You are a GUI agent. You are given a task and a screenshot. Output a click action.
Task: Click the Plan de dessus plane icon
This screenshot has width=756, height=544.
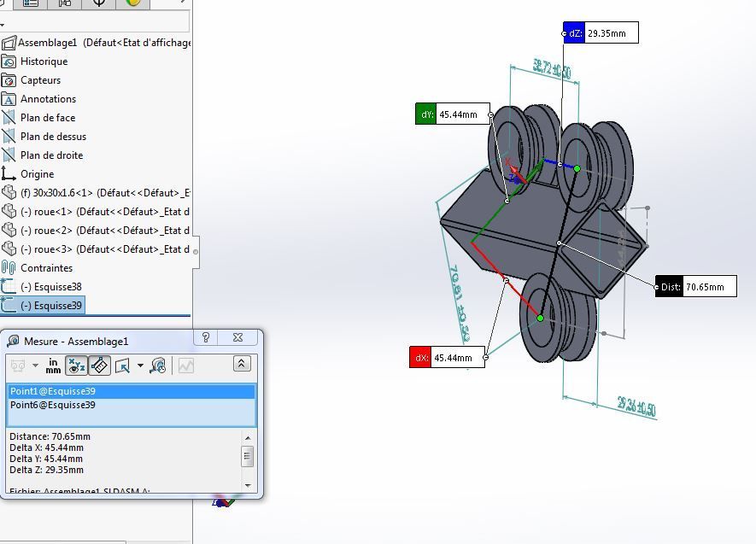pyautogui.click(x=9, y=137)
